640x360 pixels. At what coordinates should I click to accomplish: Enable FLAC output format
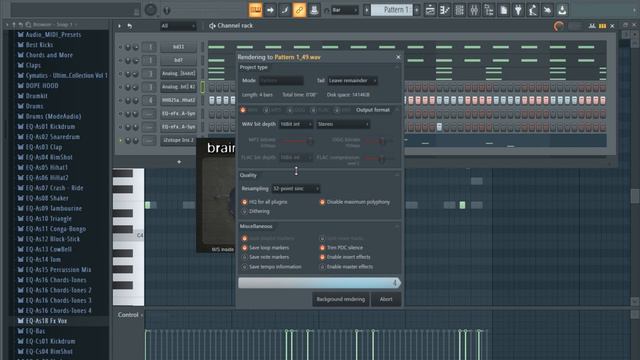tap(313, 110)
